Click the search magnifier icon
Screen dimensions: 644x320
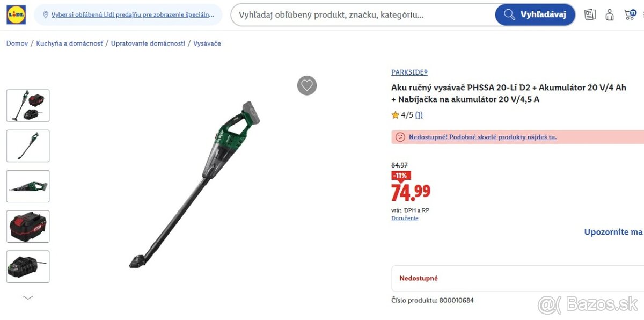tap(509, 14)
